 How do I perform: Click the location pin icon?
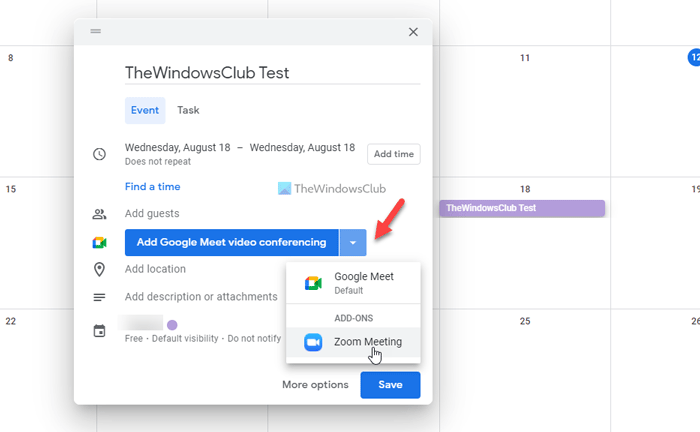click(99, 269)
